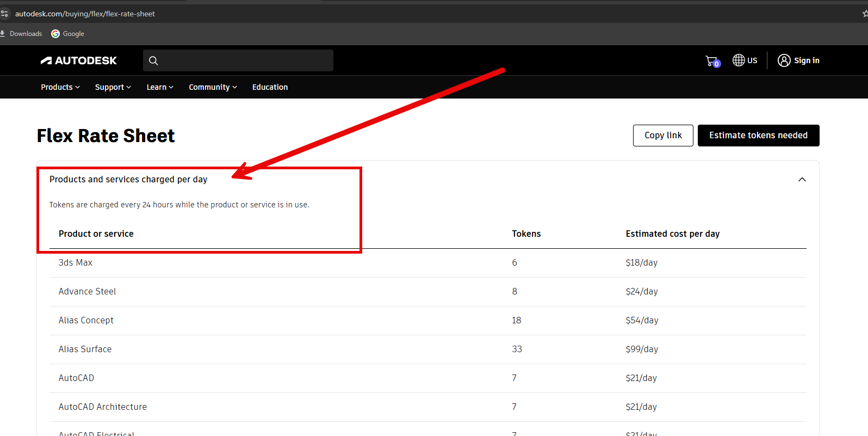The height and width of the screenshot is (436, 868).
Task: Click the Tokens are charged every 24 hours text
Action: click(179, 205)
